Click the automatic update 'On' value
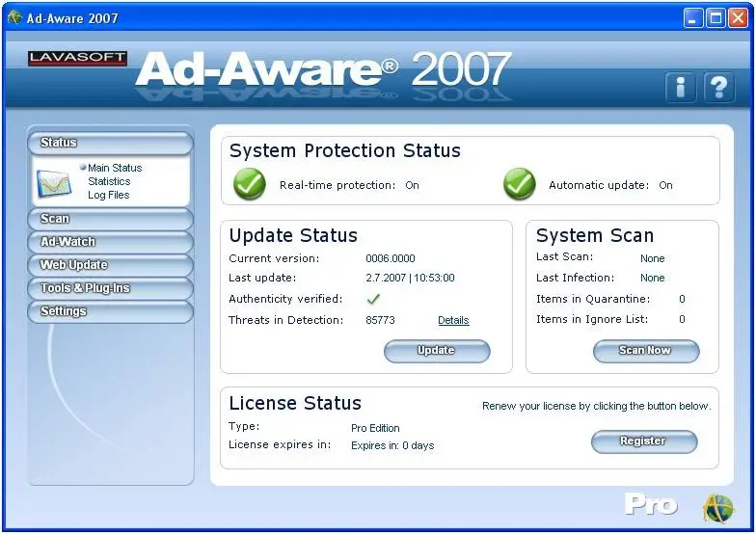Image resolution: width=756 pixels, height=534 pixels. [x=665, y=185]
